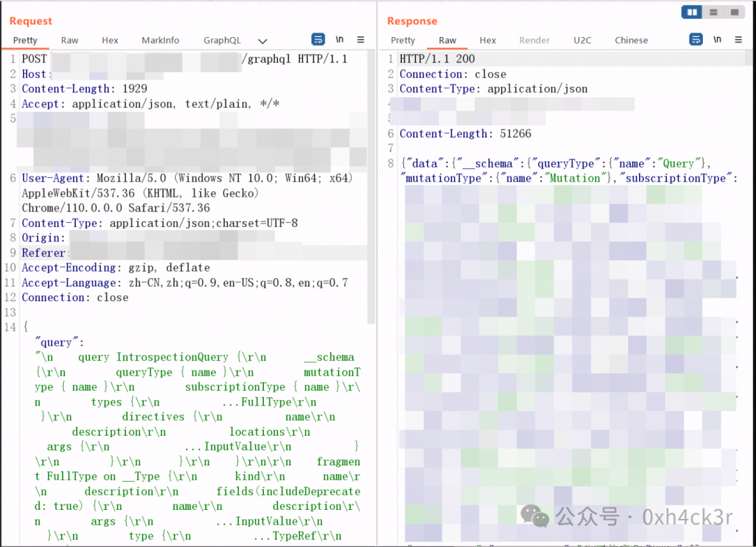Toggle show non-printable chars in Response
The image size is (756, 547).
[x=717, y=39]
